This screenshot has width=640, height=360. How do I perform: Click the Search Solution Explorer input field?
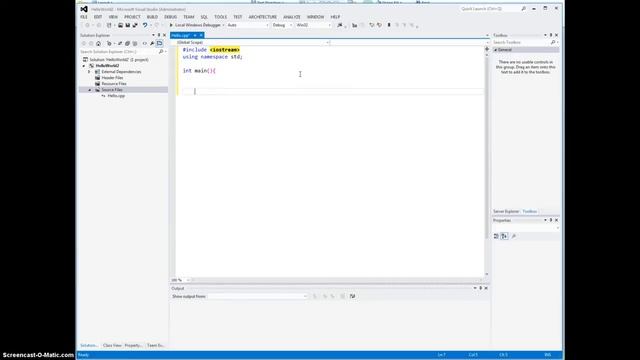(118, 52)
